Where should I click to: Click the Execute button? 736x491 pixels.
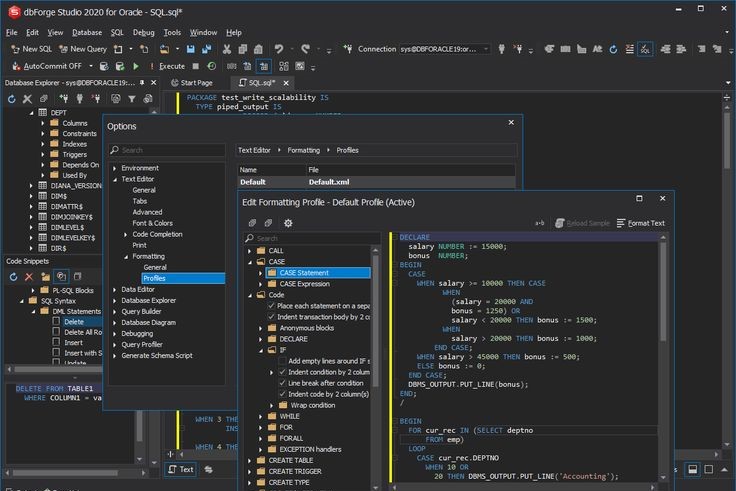pos(168,66)
